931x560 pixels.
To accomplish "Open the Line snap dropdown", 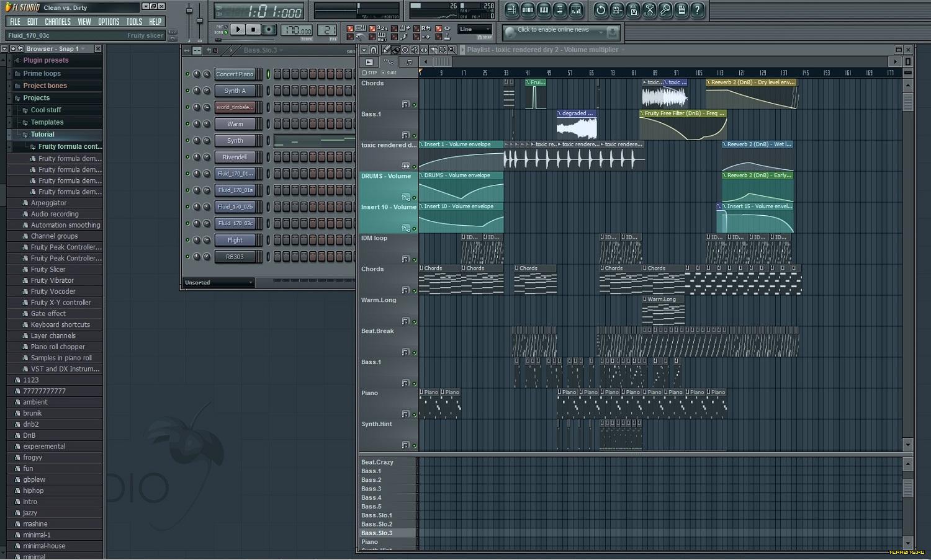I will (x=475, y=29).
